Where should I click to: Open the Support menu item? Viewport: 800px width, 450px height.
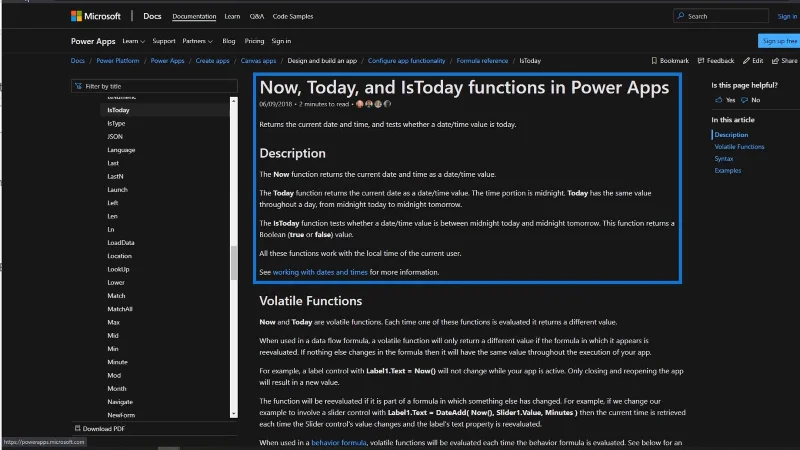coord(164,41)
